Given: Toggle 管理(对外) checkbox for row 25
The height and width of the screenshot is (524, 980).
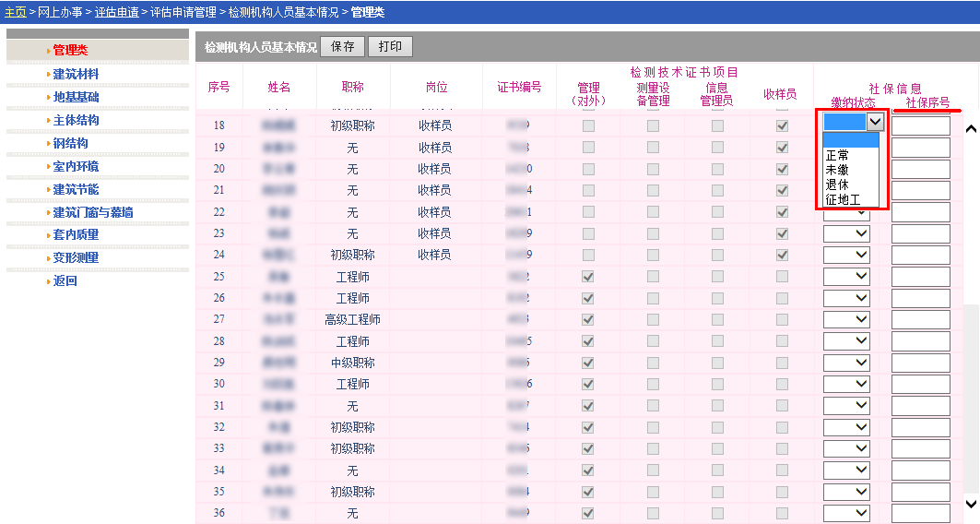Looking at the screenshot, I should pyautogui.click(x=588, y=277).
